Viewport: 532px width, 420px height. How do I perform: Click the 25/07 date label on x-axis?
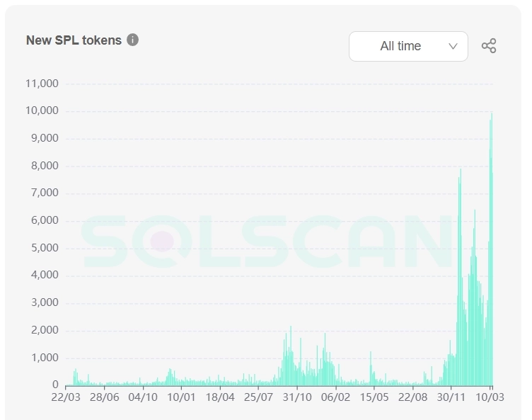pos(259,397)
